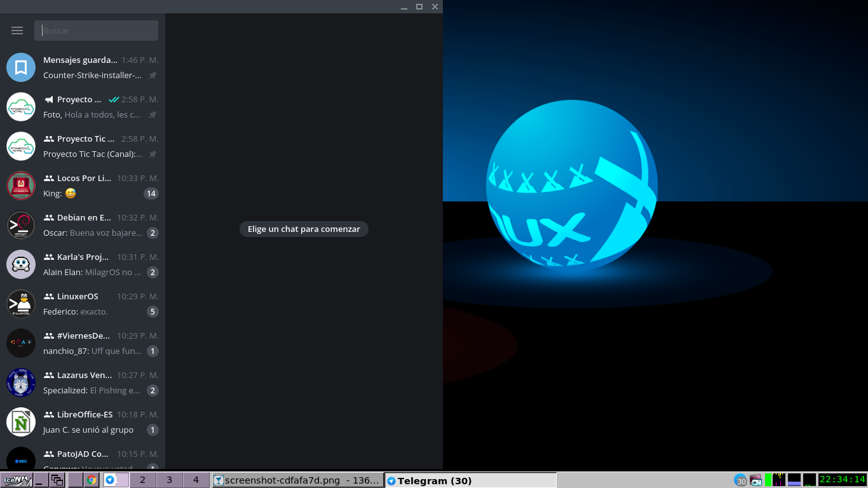This screenshot has height=488, width=868.
Task: Click the show desktop taskbar icon
Action: pyautogui.click(x=40, y=480)
